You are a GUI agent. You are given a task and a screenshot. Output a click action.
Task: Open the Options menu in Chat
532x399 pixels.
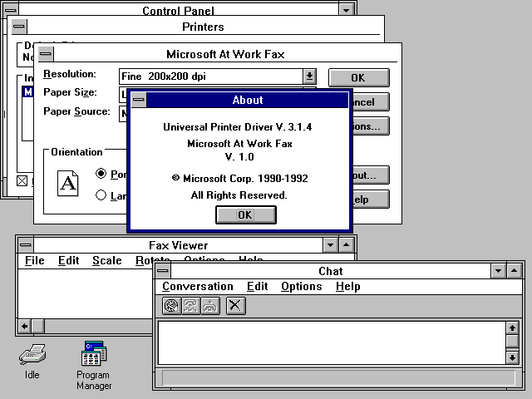(x=301, y=286)
